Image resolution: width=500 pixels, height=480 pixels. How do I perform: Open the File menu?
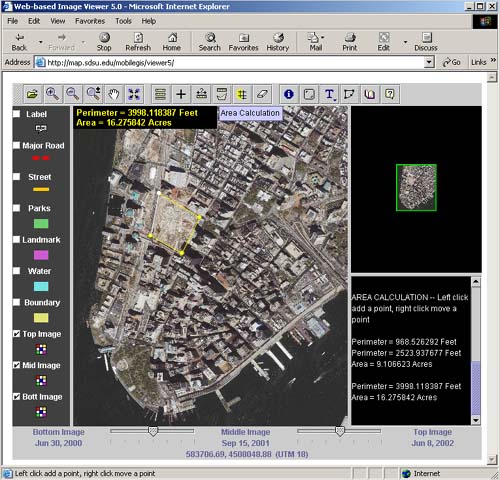pos(13,21)
